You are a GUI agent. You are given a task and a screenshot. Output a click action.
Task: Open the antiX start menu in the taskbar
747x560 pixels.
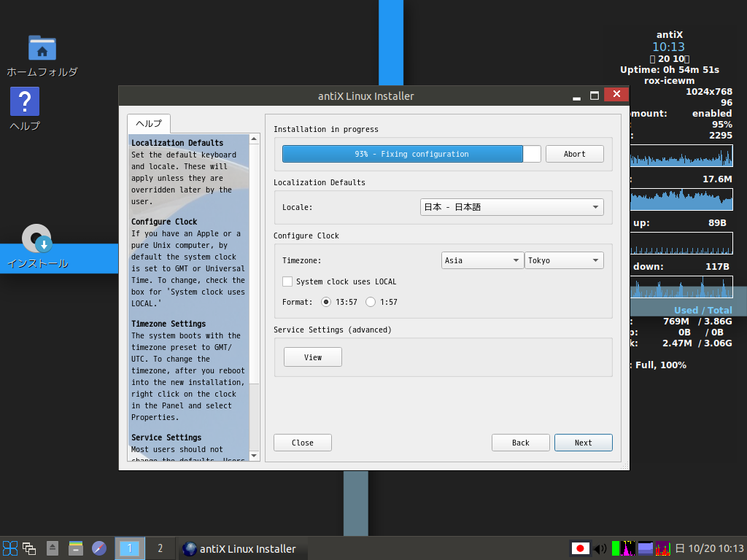pos(10,548)
